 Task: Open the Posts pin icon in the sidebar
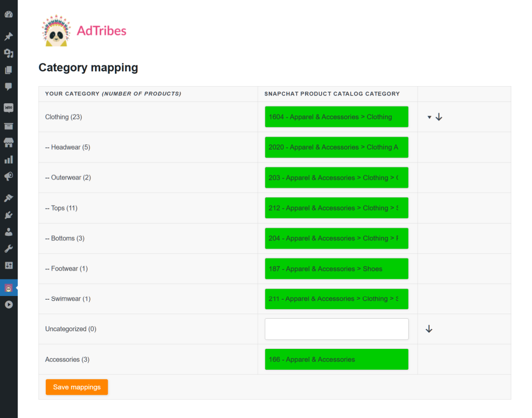(8, 36)
